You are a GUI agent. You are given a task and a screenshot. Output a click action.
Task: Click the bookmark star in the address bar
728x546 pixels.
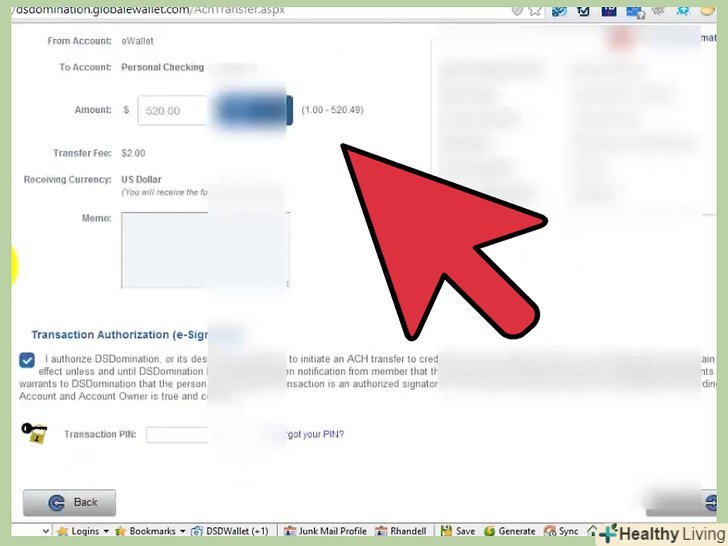click(535, 10)
